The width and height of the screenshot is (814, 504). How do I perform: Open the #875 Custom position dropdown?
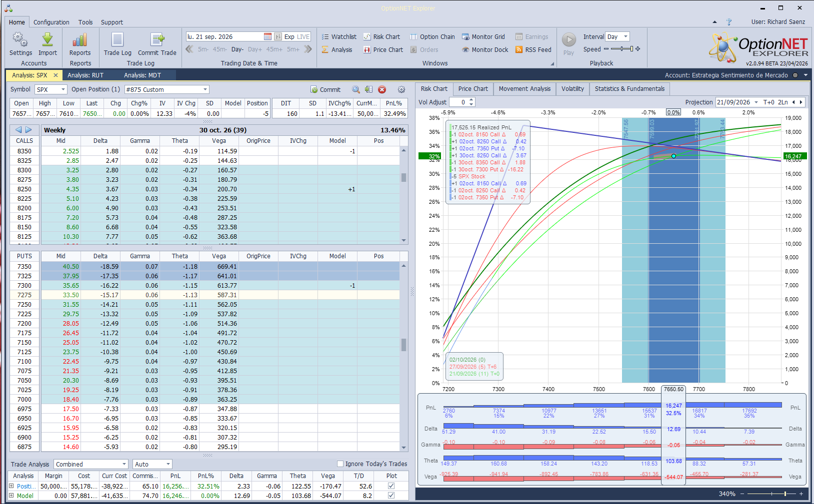point(167,89)
